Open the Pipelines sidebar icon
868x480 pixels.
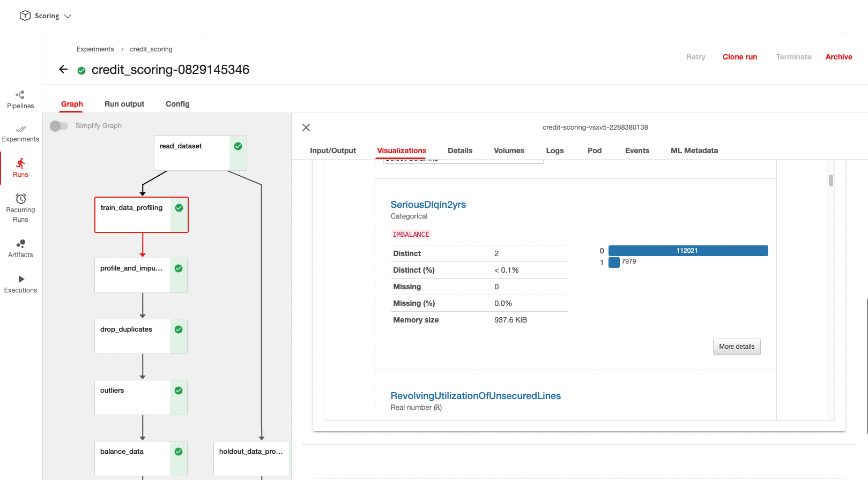20,95
